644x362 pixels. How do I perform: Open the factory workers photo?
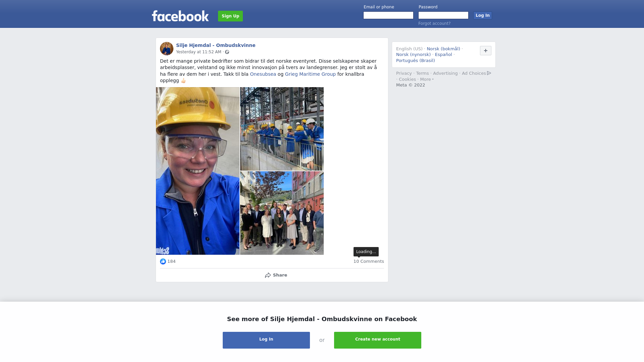282,129
